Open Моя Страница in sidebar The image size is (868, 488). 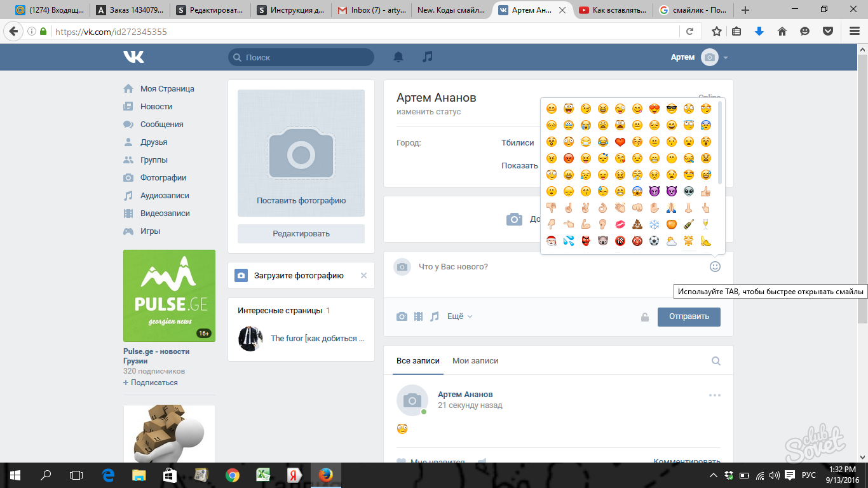pos(167,89)
